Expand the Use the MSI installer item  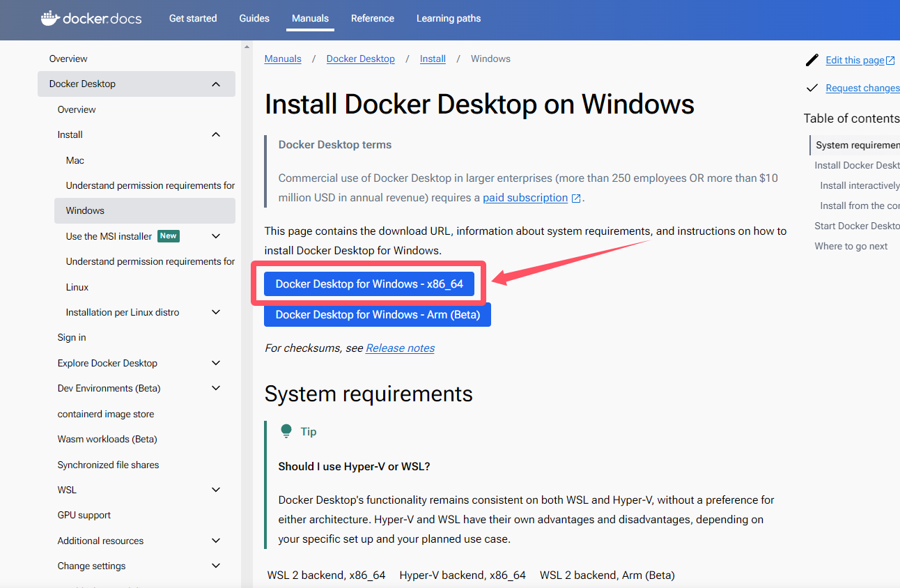tap(216, 236)
